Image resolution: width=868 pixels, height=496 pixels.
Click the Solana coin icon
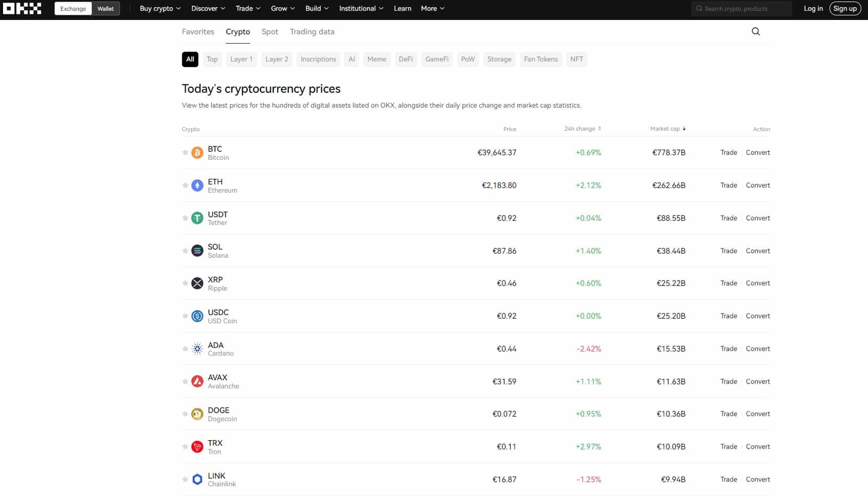[197, 251]
